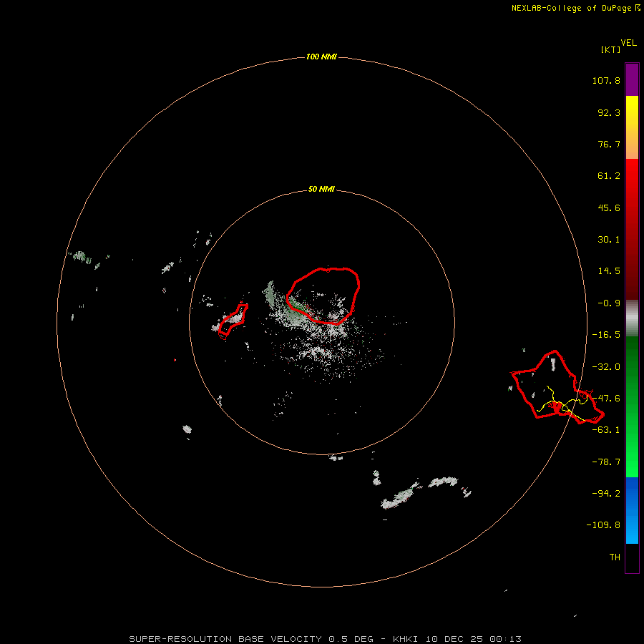Image resolution: width=644 pixels, height=644 pixels.
Task: Select the 30.1 legend value
Action: point(609,240)
